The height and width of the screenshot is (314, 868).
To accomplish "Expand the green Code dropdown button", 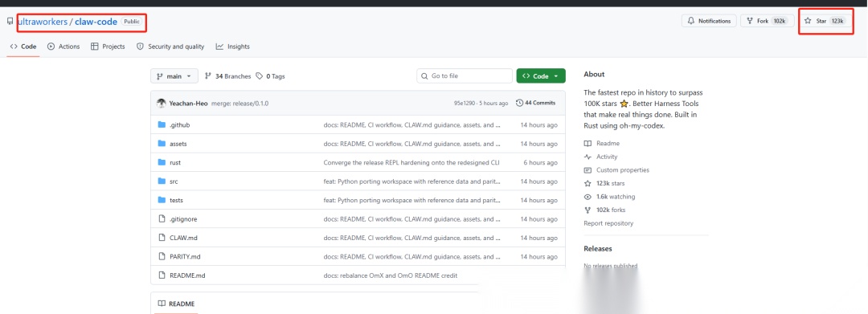I will [x=541, y=75].
